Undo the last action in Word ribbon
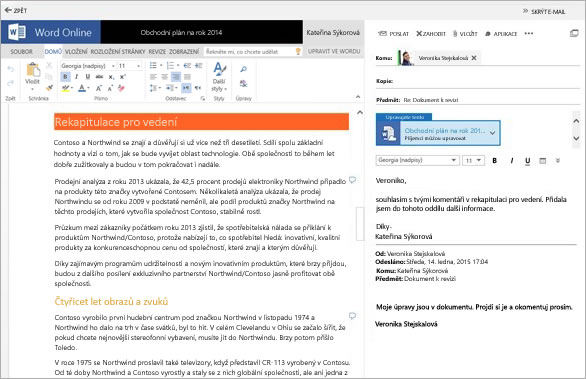This screenshot has height=379, width=586. (x=11, y=69)
